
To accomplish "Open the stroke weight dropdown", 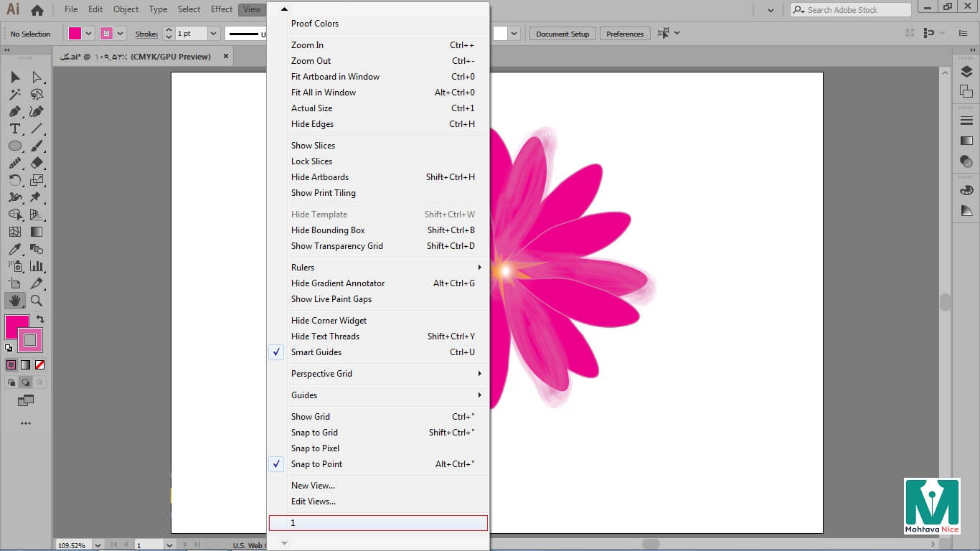I will (x=213, y=34).
